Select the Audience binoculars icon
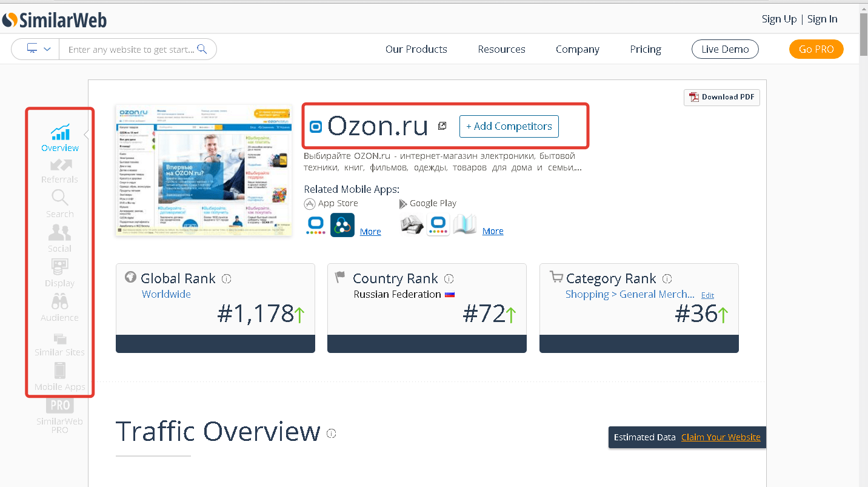 60,307
